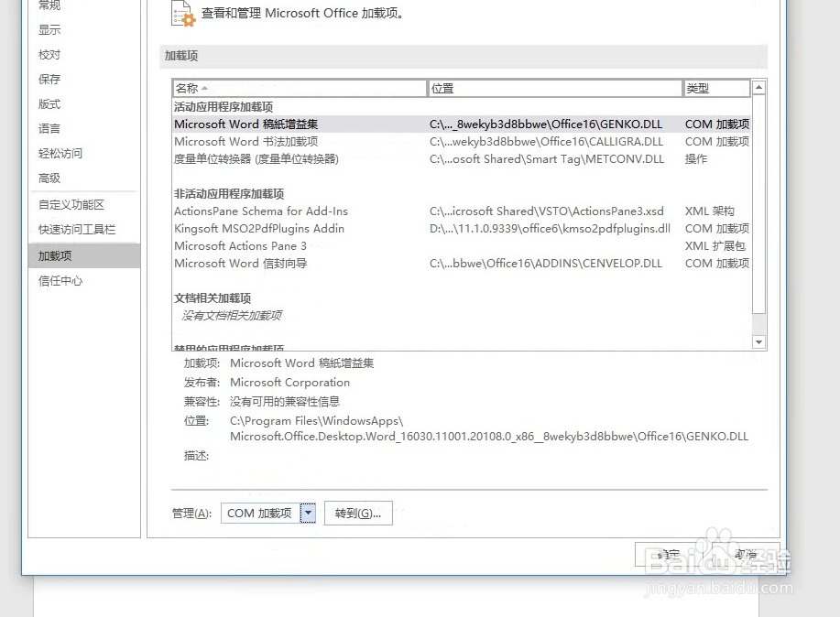Viewport: 840px width, 617px height.
Task: Go to the 保存 settings page
Action: (49, 80)
